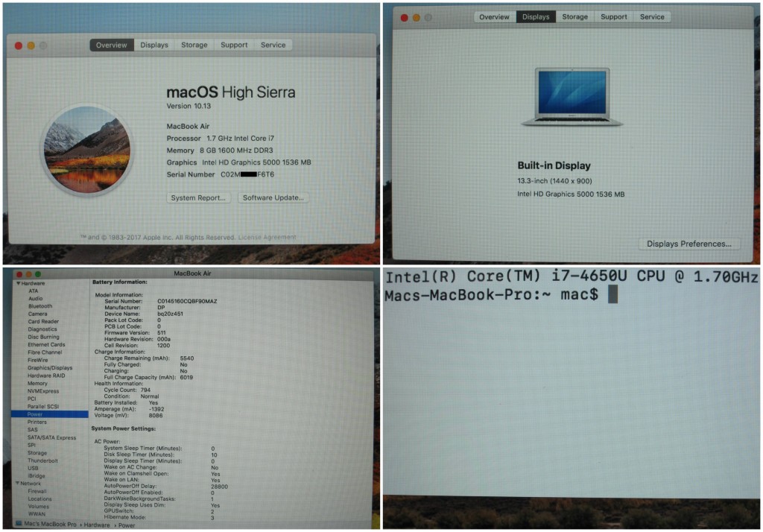Open the Displays tab in the High Sierra window
The height and width of the screenshot is (532, 763).
(x=154, y=45)
